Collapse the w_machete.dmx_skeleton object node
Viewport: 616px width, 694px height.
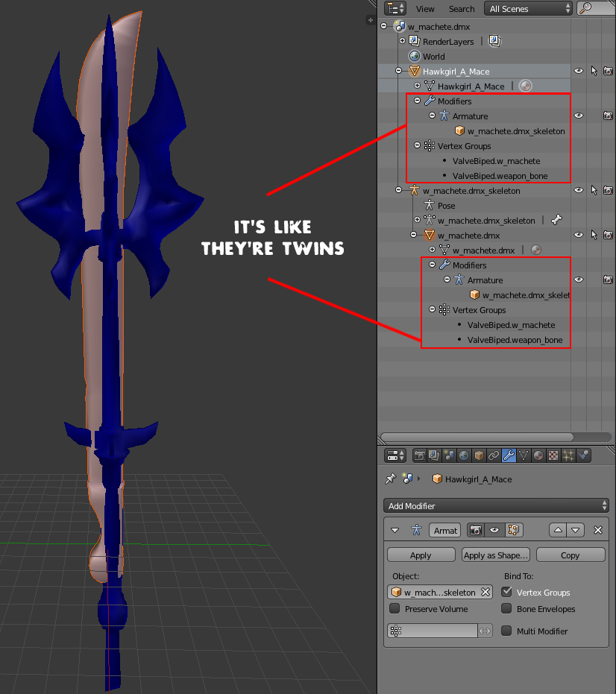pos(398,190)
